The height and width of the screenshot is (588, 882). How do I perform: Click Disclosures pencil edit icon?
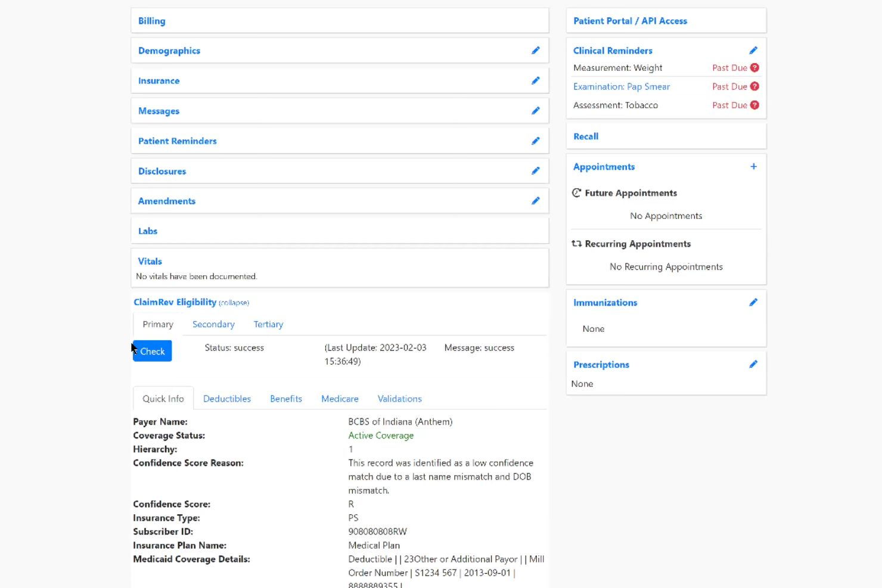pos(535,171)
